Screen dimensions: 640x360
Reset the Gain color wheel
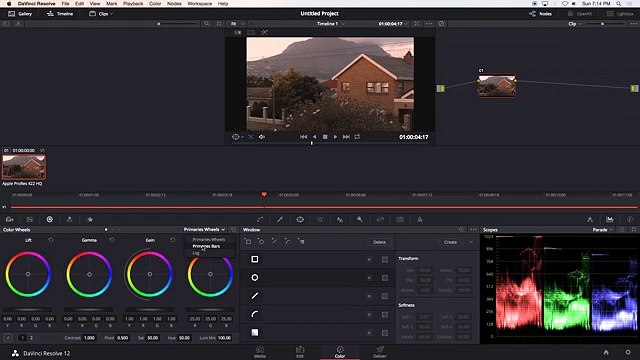tap(173, 240)
